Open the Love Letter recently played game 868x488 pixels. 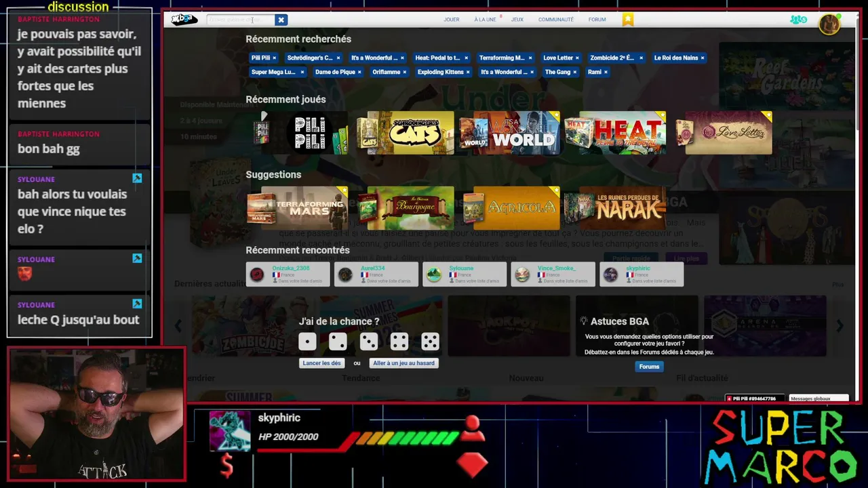pyautogui.click(x=724, y=133)
